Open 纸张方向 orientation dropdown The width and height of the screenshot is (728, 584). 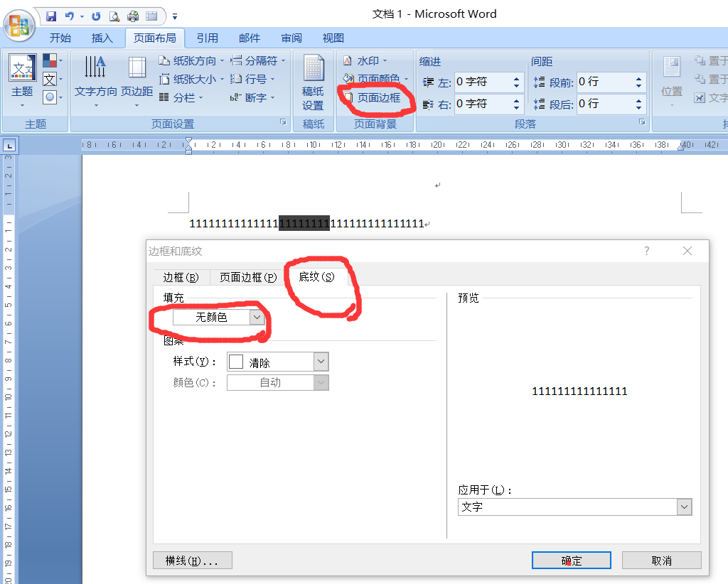[x=191, y=61]
